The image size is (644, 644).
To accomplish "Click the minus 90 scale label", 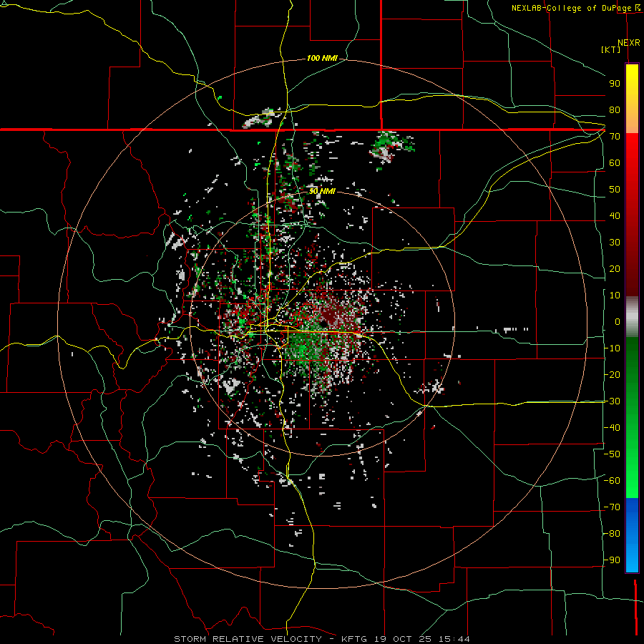I will (612, 560).
